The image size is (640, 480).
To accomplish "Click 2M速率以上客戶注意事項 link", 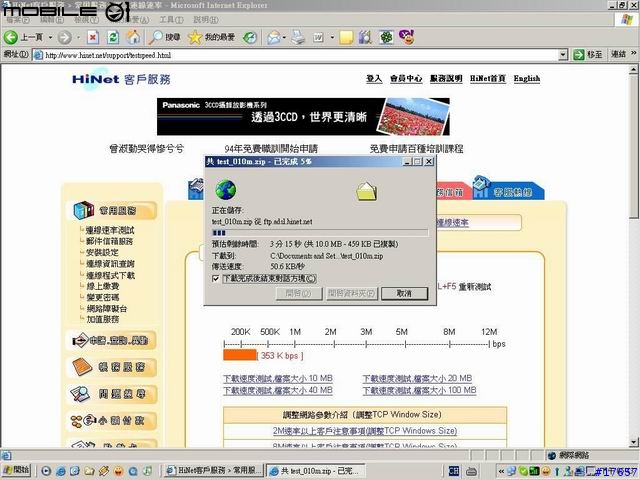I will pos(365,431).
